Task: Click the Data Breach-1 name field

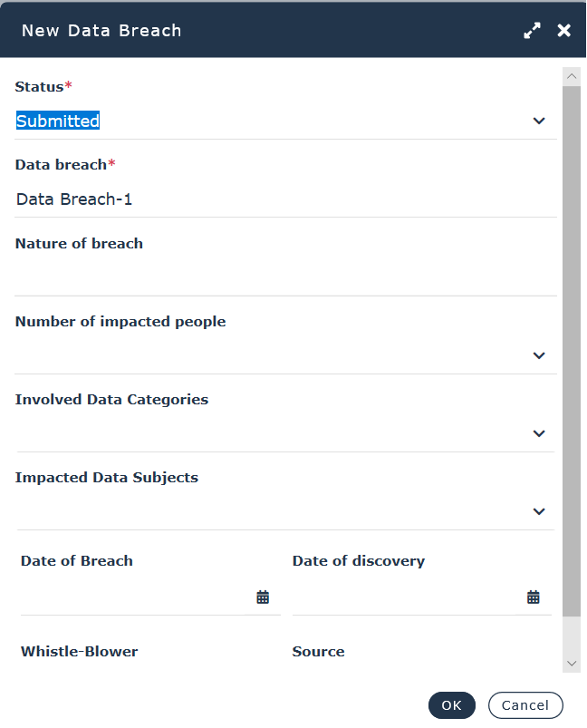Action: (x=272, y=199)
